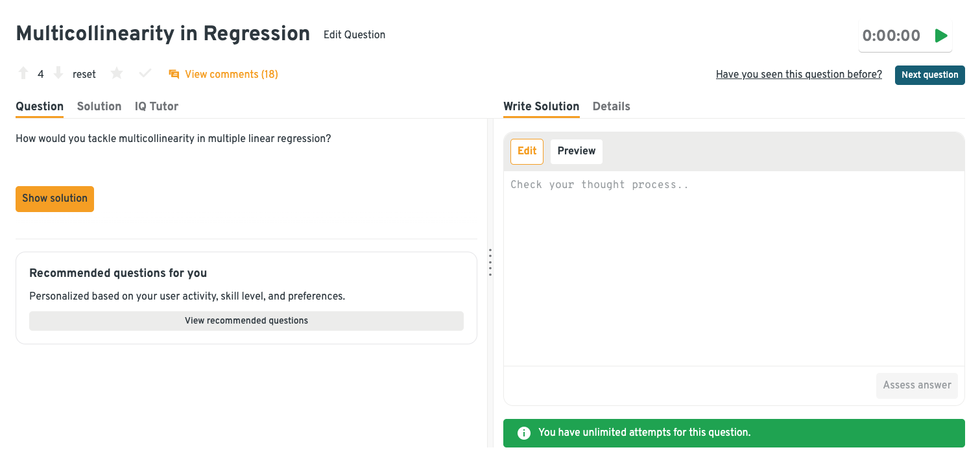
Task: Select the Question tab
Action: tap(40, 106)
